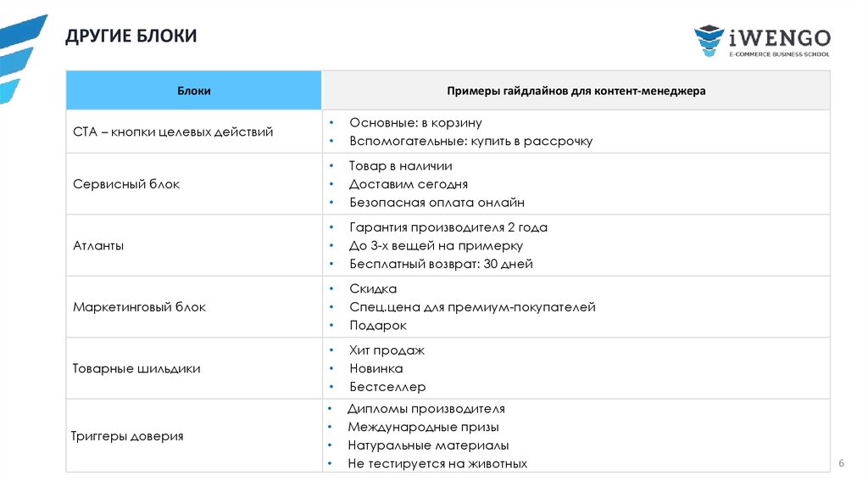Click the CTA – кнопки целевых действий cell
Viewport: 868px width, 487px height.
click(x=173, y=132)
